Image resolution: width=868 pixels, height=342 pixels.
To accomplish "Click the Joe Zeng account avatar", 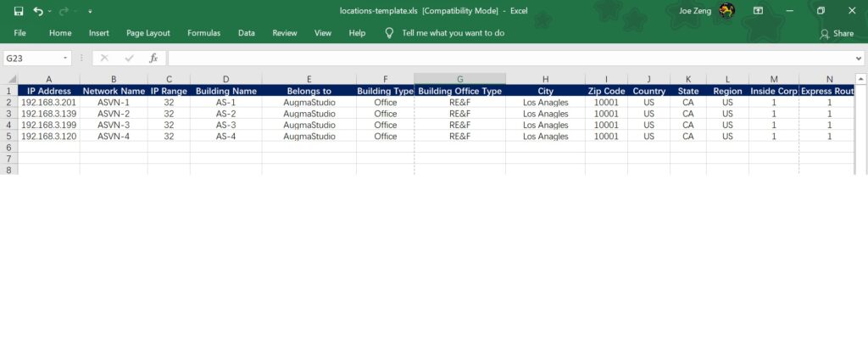I will point(726,10).
